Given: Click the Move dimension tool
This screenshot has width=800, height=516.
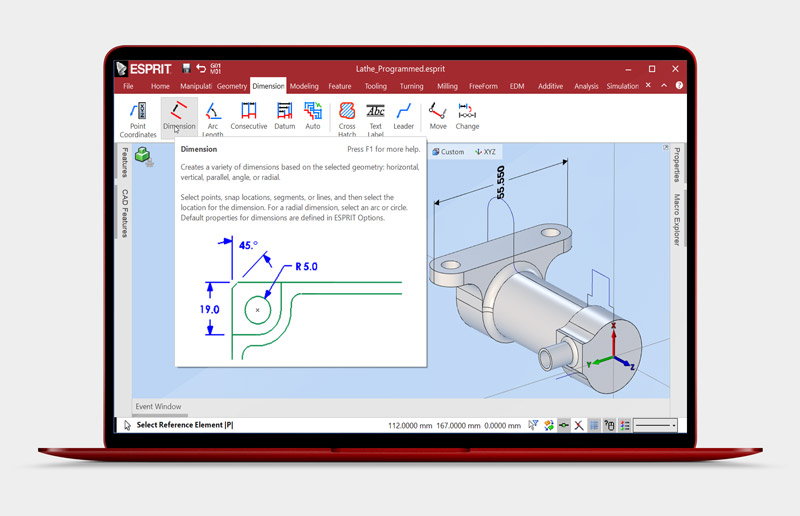Looking at the screenshot, I should 438,116.
